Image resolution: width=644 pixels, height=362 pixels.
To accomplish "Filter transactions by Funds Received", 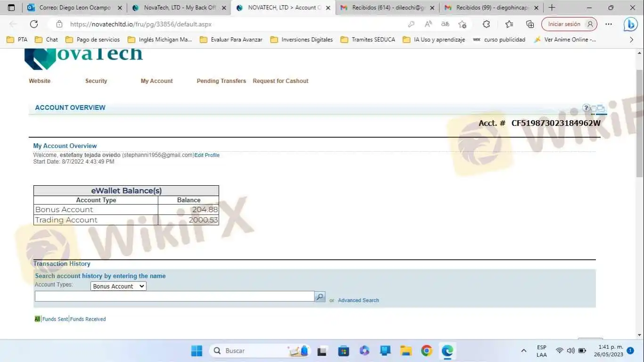I will [x=88, y=319].
